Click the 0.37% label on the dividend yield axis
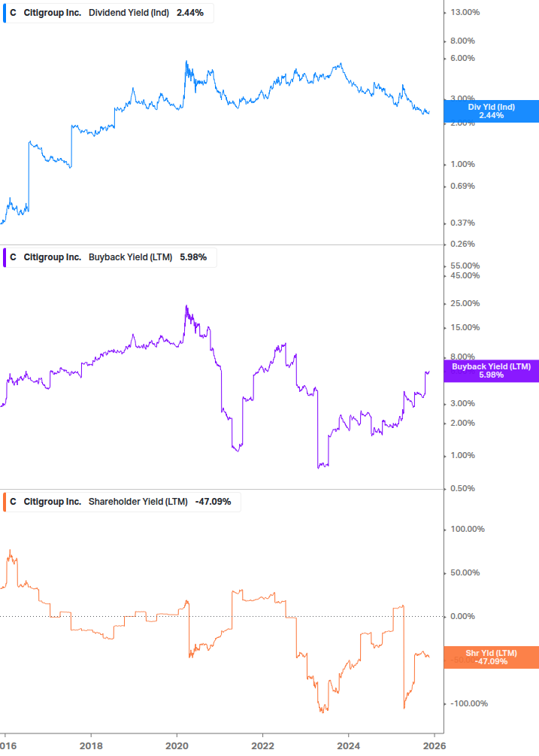 (462, 223)
